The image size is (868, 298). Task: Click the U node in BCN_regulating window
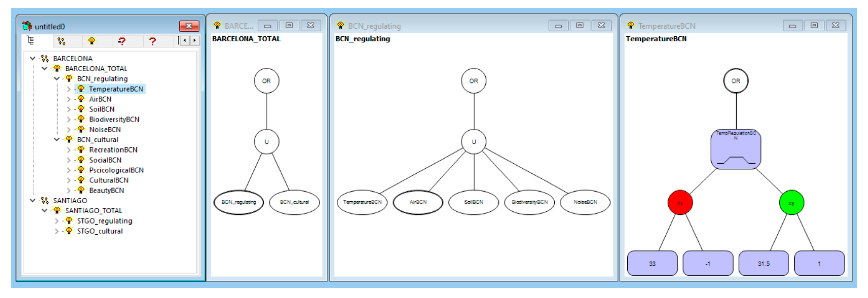[474, 142]
